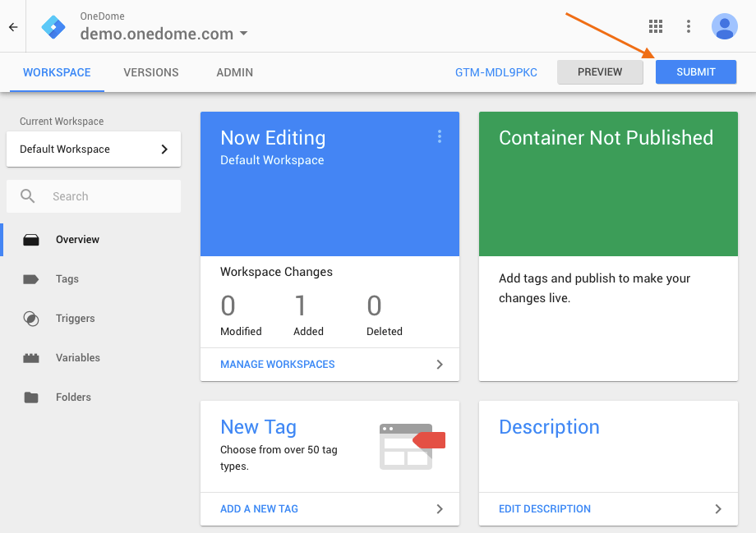This screenshot has width=756, height=533.
Task: Click the blue Submit button
Action: click(x=696, y=71)
